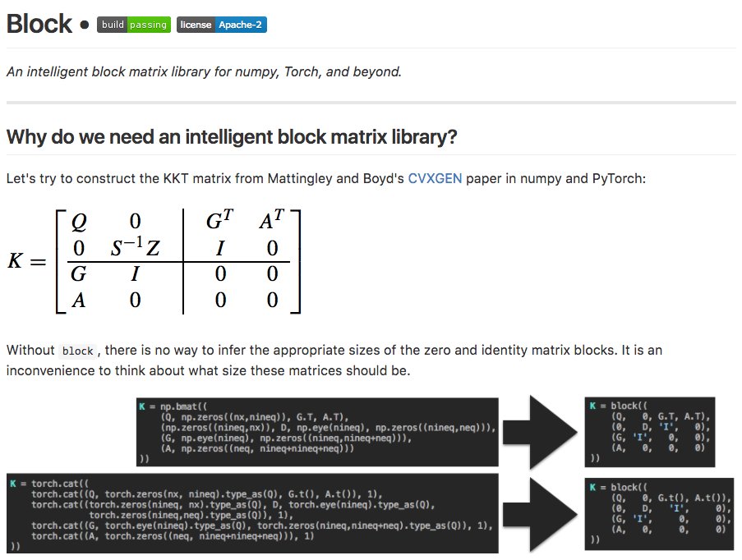Click the 'Why do we need an intelligent block matrix library?' heading

click(232, 136)
